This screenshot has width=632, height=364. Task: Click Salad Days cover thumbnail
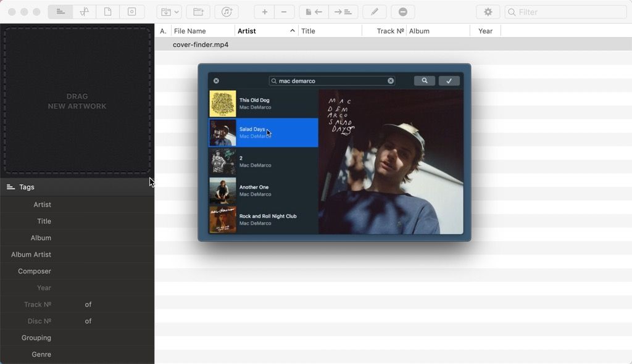(x=222, y=133)
